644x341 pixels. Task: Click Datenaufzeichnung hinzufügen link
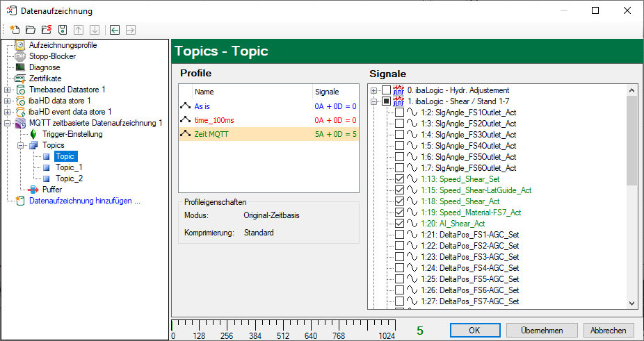[85, 201]
